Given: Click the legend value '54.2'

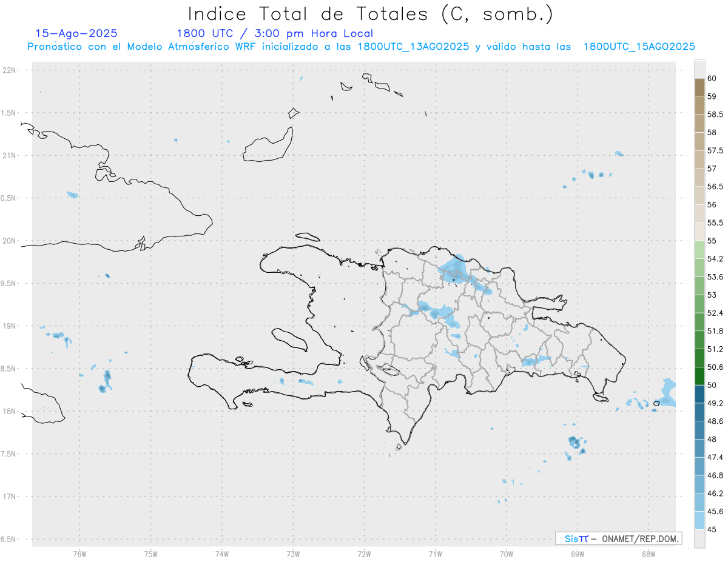Looking at the screenshot, I should [x=715, y=259].
